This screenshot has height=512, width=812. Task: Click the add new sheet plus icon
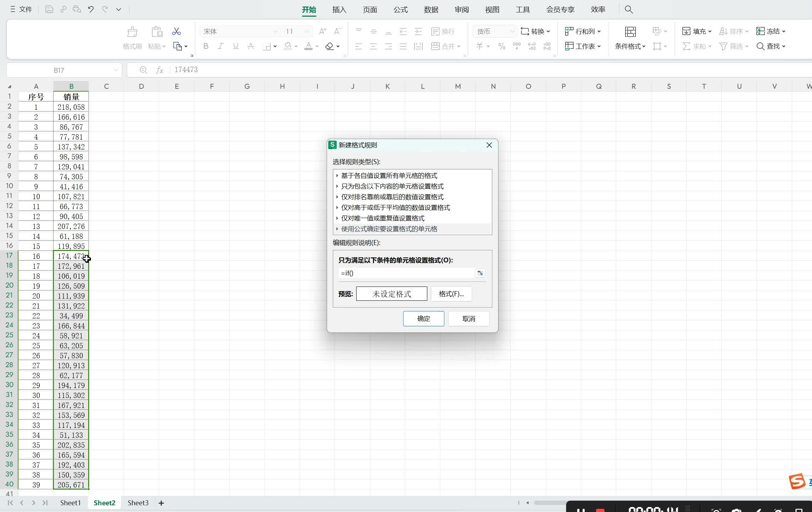tap(161, 503)
